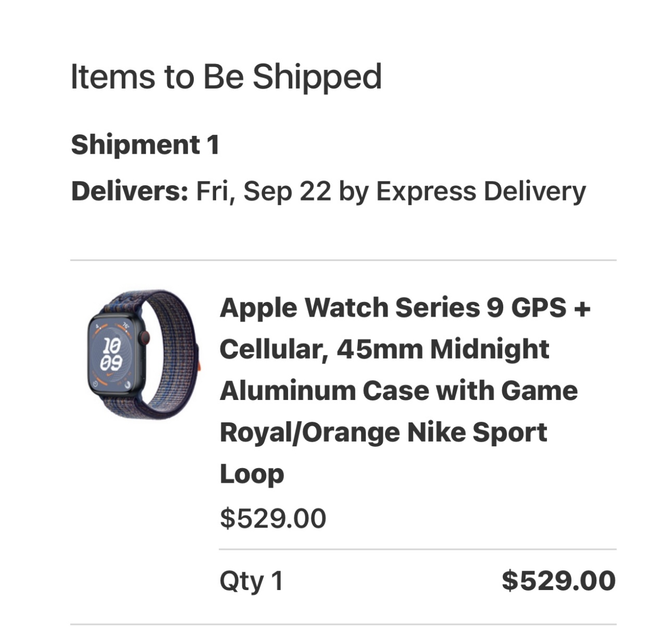Click "Aluminum Case with Game" title line

[399, 391]
